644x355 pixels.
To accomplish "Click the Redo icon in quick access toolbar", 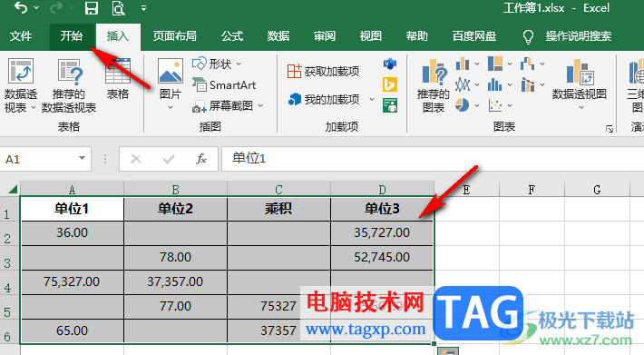I will [x=56, y=8].
